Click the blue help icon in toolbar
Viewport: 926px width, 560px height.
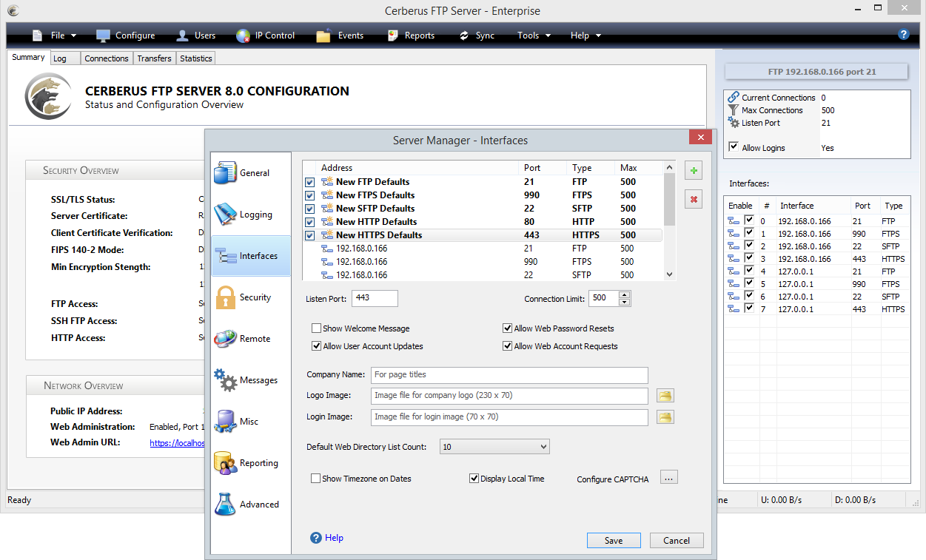coord(903,34)
